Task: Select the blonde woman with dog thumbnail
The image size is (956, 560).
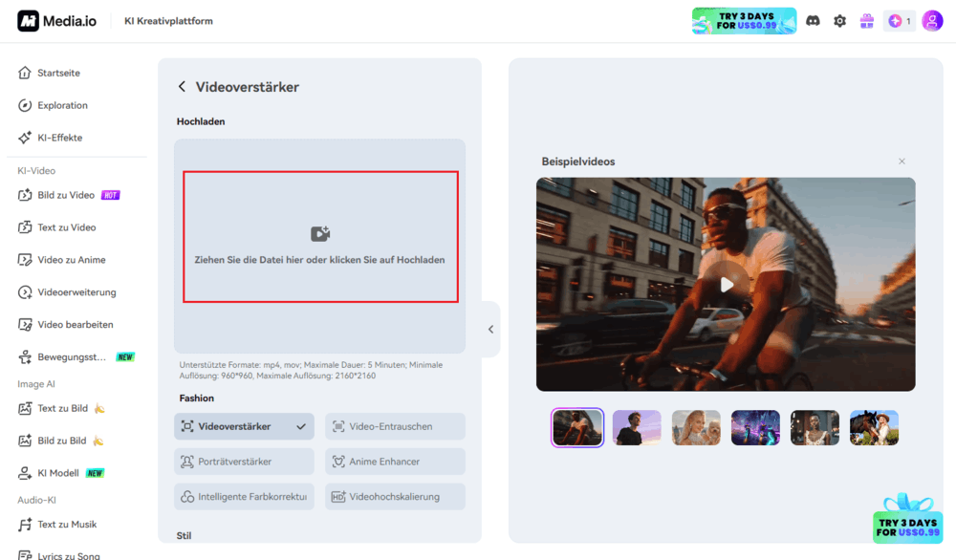Action: click(x=696, y=428)
